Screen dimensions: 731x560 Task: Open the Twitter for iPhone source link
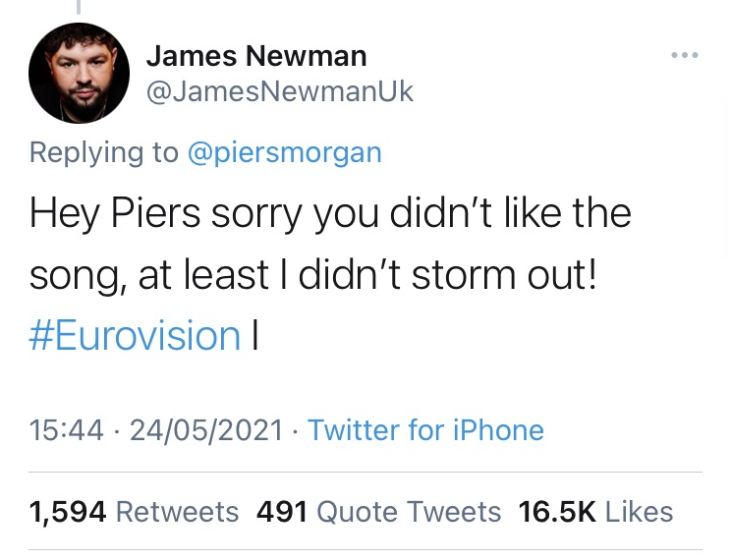pyautogui.click(x=425, y=429)
